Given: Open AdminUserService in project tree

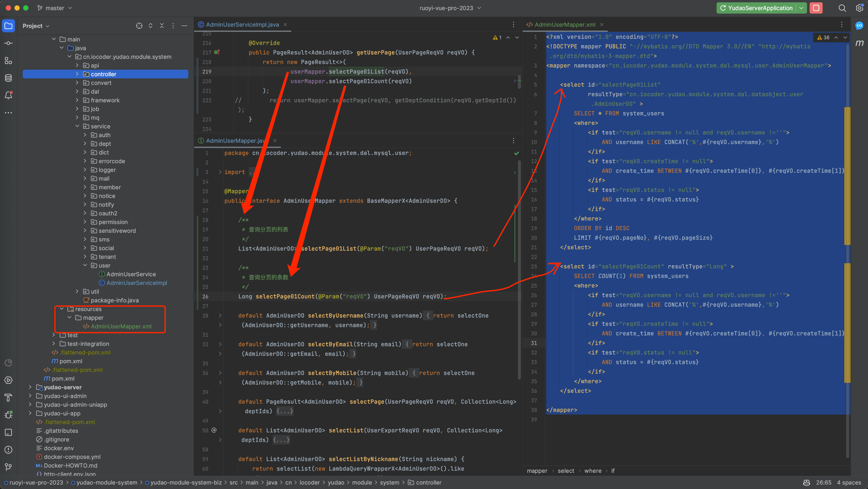Looking at the screenshot, I should pos(131,274).
